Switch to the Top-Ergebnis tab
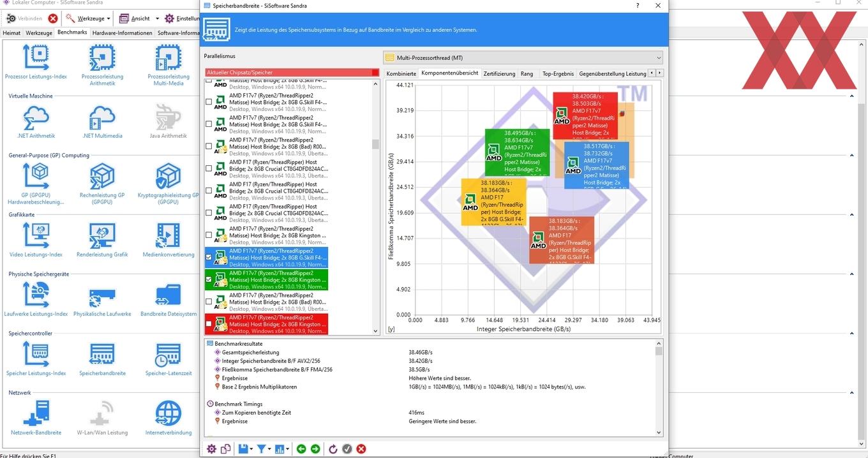Viewport: 868px width, 458px height. [558, 73]
